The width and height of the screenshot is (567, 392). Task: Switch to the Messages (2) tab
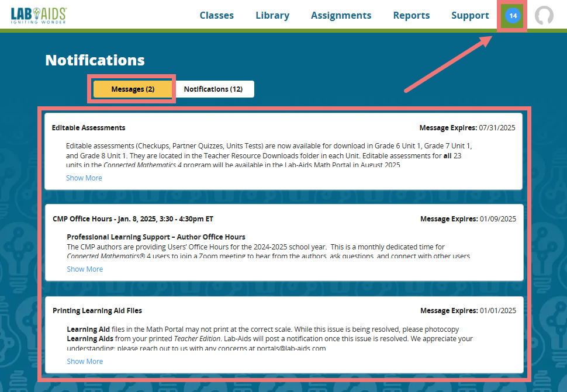pos(133,89)
